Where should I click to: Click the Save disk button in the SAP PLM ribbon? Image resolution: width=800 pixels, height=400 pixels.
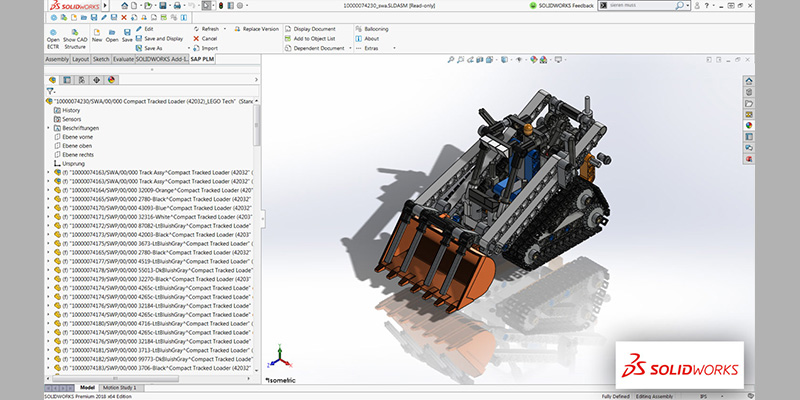click(127, 35)
